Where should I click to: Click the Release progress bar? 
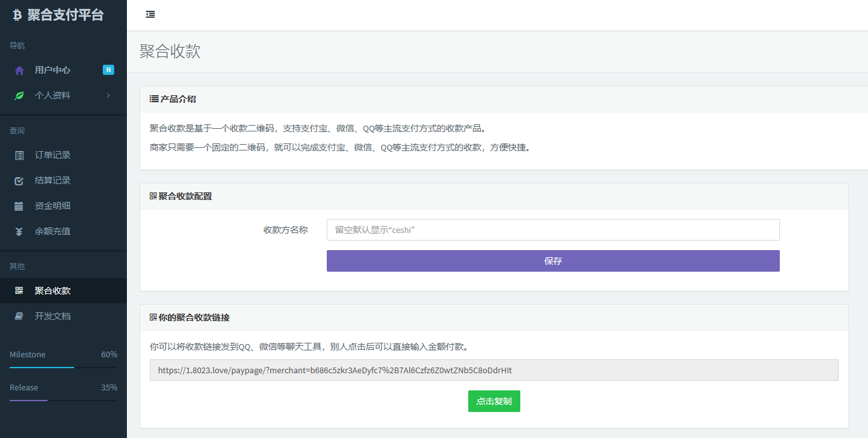point(63,400)
